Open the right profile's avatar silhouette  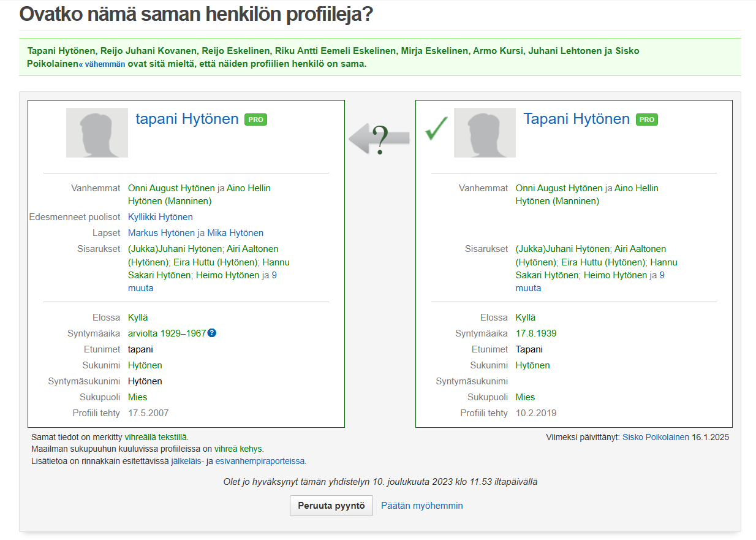pos(485,133)
